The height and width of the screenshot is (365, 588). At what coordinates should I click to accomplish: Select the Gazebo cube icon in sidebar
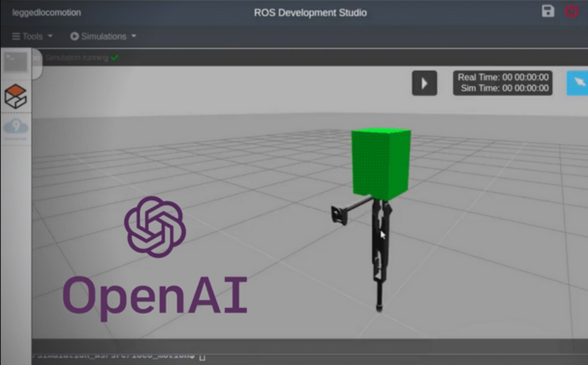(x=16, y=96)
